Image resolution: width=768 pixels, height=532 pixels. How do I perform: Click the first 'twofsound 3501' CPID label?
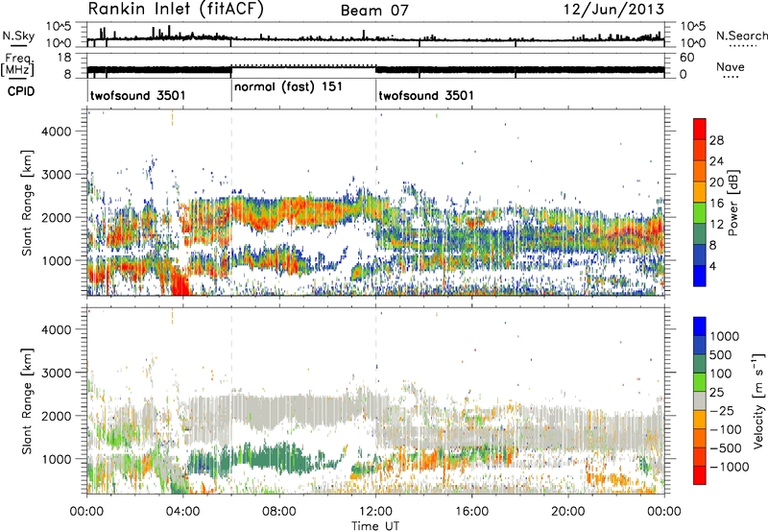click(x=138, y=95)
